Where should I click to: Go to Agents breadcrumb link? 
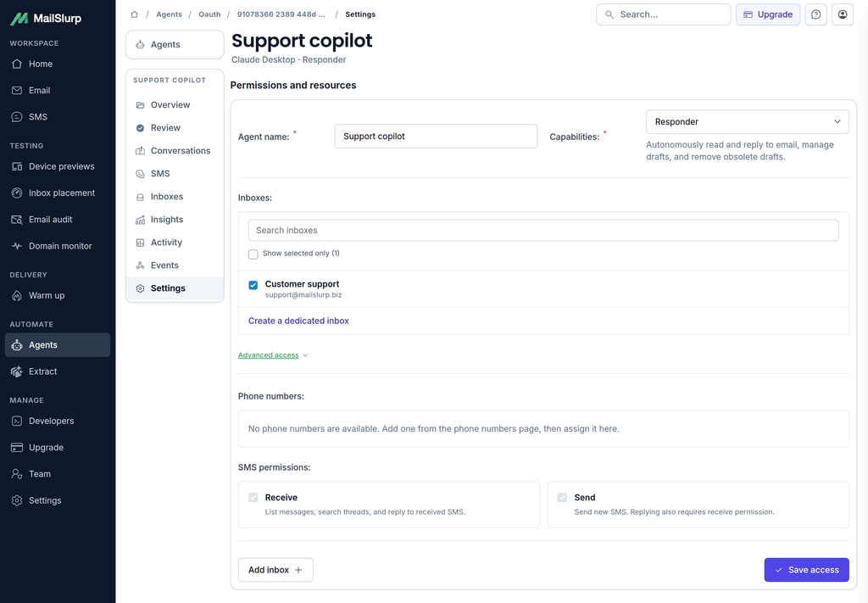tap(169, 14)
